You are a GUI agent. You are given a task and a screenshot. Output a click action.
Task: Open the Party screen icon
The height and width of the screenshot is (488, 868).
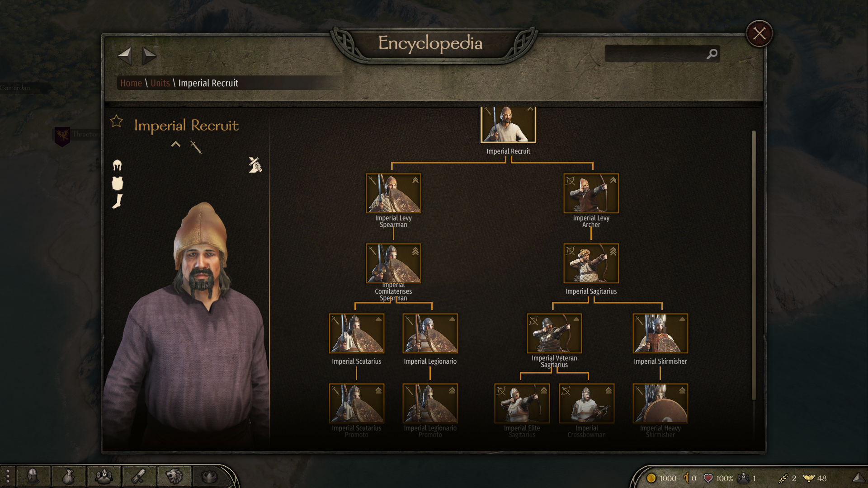coord(104,476)
